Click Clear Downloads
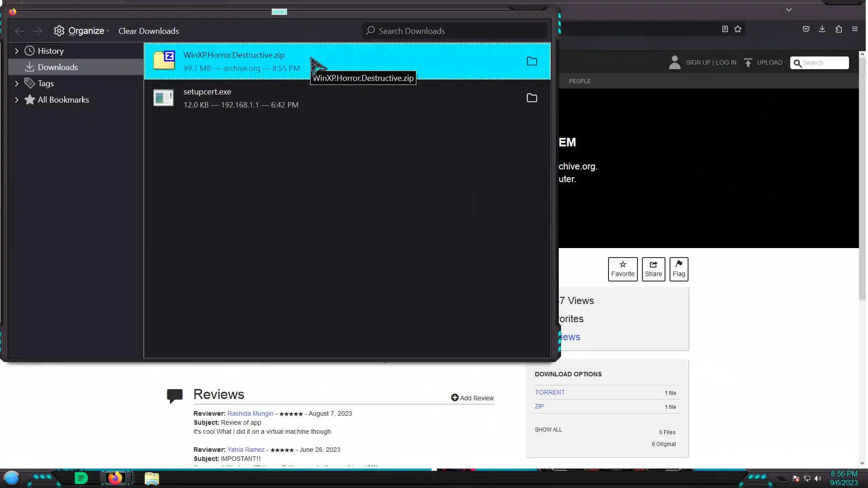 click(x=148, y=31)
